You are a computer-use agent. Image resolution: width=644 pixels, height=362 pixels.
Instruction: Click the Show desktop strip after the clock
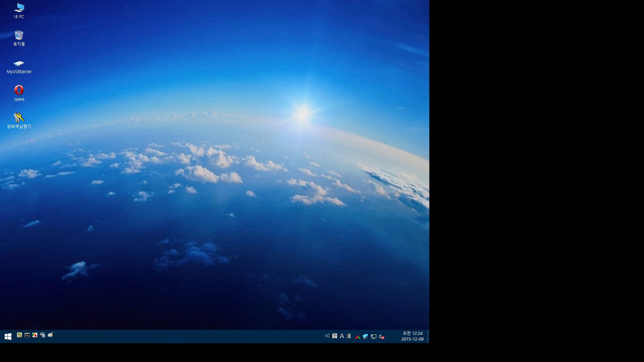(428, 336)
